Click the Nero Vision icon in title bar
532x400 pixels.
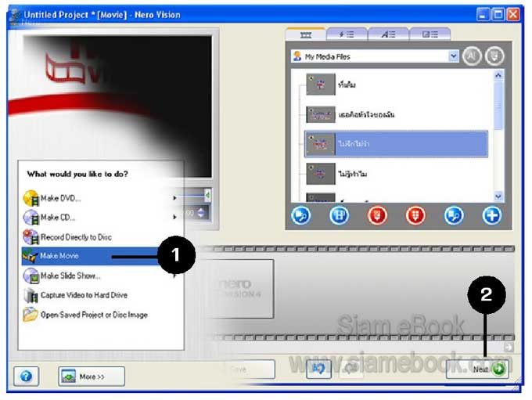[14, 16]
